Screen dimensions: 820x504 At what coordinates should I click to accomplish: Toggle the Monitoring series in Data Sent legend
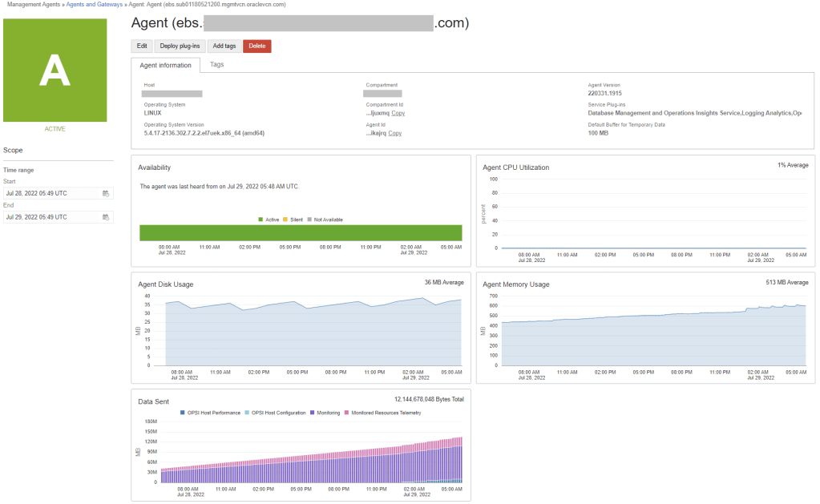point(313,413)
